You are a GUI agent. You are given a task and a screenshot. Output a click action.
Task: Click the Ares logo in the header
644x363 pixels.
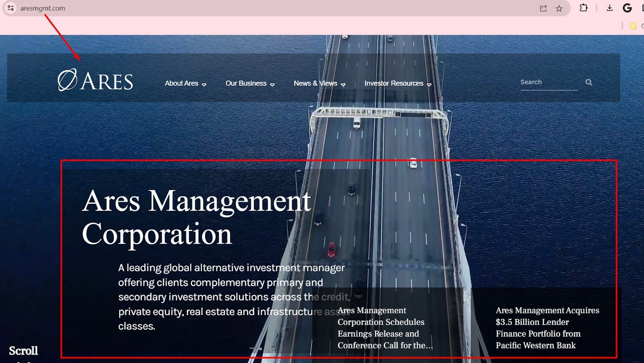95,80
